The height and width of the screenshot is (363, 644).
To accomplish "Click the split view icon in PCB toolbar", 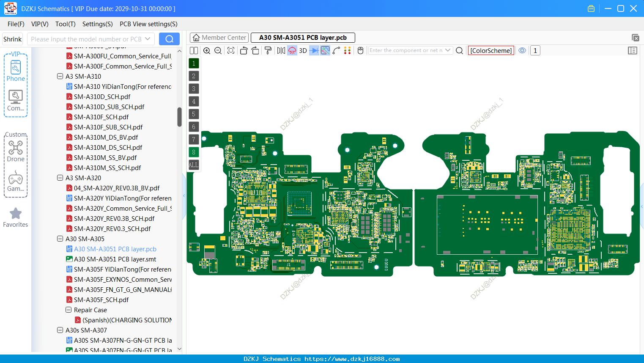I will point(194,51).
